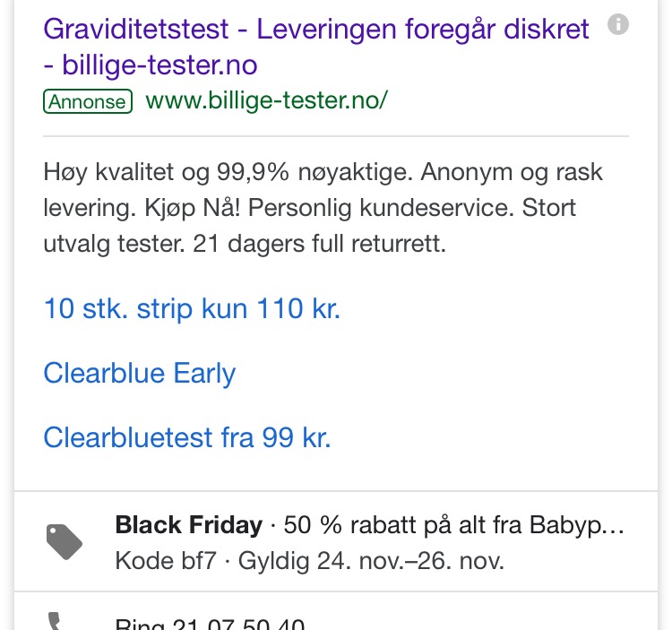The width and height of the screenshot is (672, 630).
Task: Open the 'Clearblue Early' sitelink
Action: [140, 374]
